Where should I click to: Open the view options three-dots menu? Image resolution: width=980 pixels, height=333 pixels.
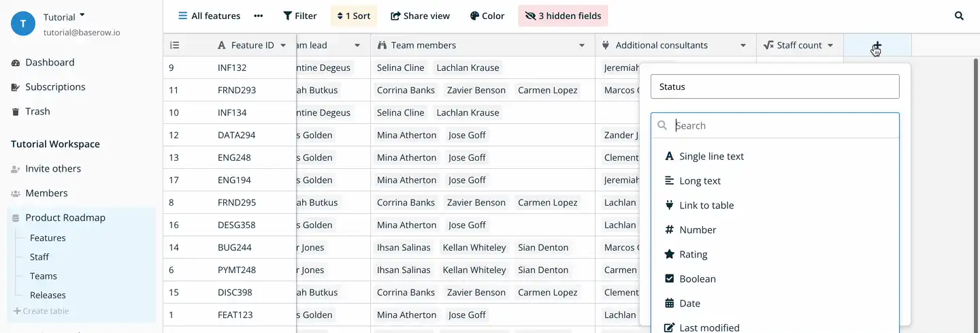[x=258, y=16]
